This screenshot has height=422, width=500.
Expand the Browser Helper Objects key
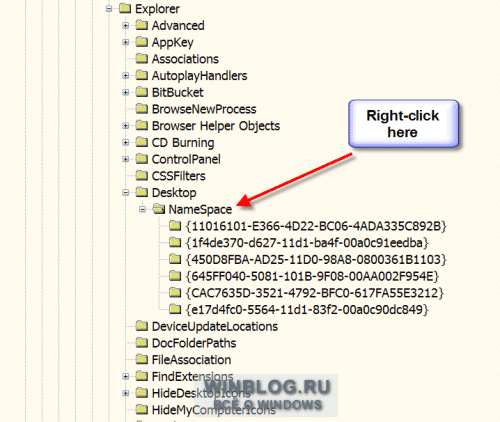tap(126, 126)
